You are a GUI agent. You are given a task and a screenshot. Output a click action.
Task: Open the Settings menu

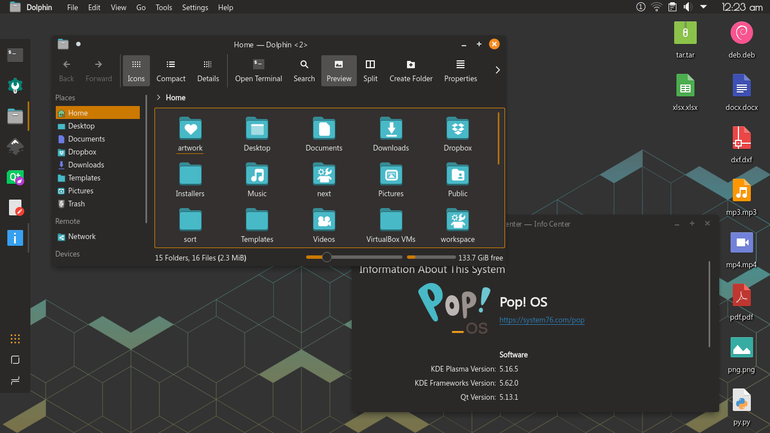tap(195, 7)
